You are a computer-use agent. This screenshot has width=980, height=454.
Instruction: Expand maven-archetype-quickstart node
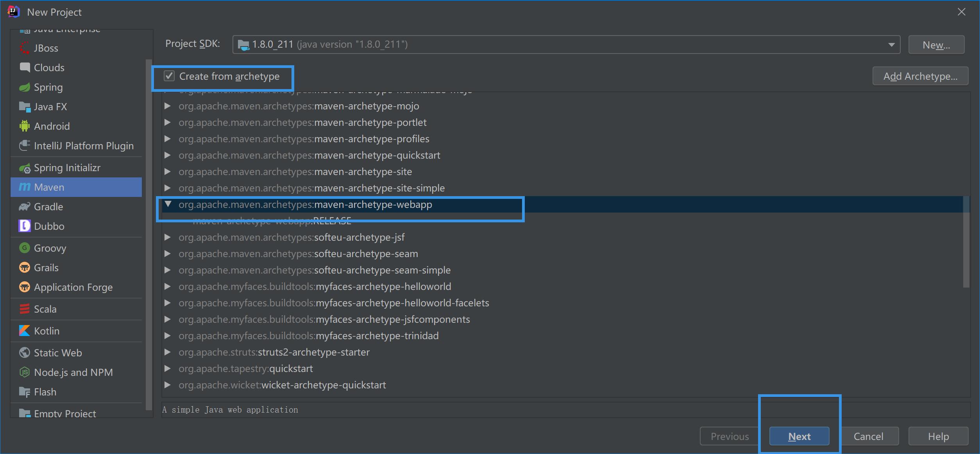pos(168,155)
